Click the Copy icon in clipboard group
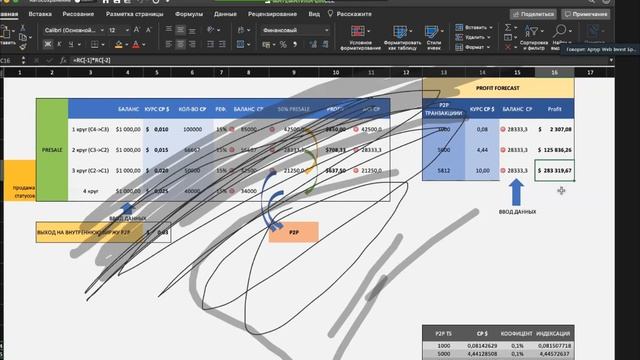 [23, 38]
